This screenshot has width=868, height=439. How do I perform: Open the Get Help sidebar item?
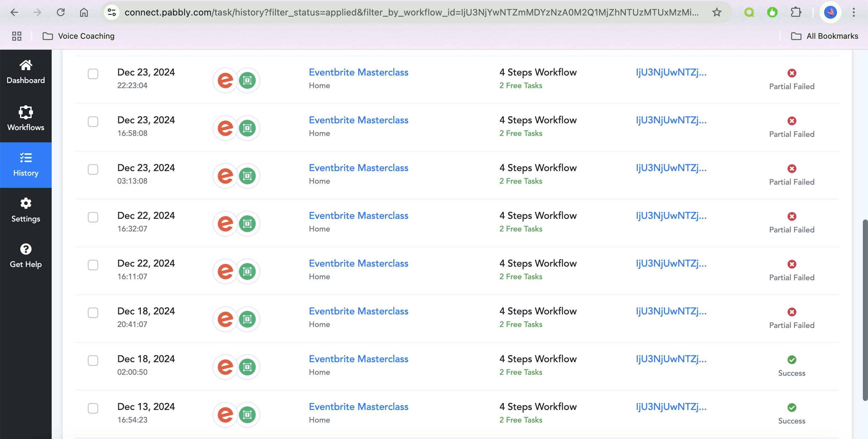26,256
